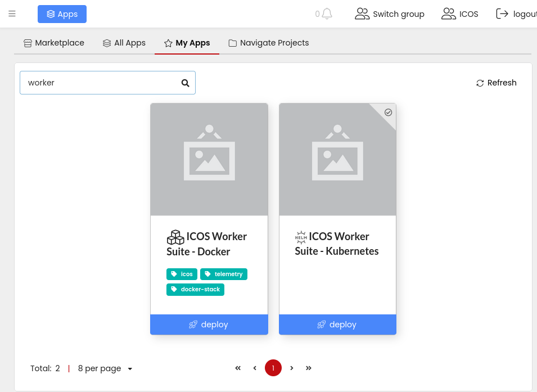
Task: Click the My Apps star icon
Action: tap(168, 43)
